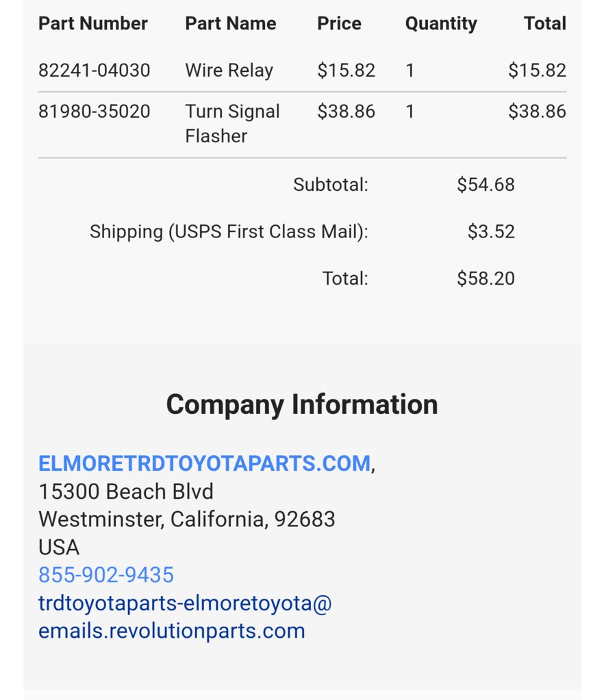Screen dimensions: 604x700
Task: Click the 15300 Beach Blvd address line
Action: (x=126, y=491)
